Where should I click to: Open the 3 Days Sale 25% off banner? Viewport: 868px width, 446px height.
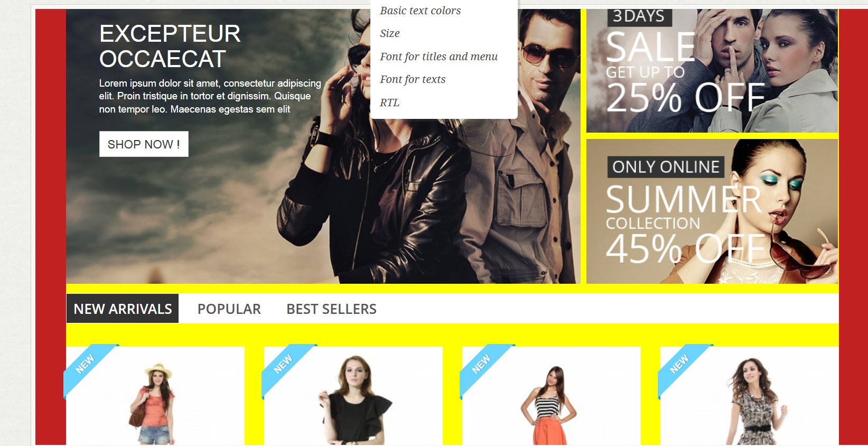(712, 71)
